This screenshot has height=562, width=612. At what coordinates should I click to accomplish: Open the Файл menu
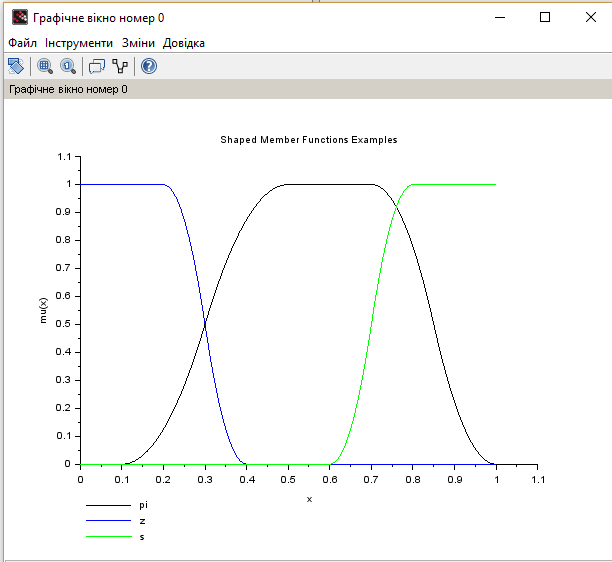tap(22, 43)
